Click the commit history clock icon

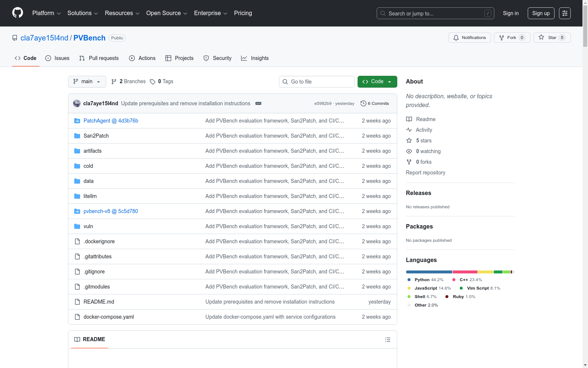point(363,103)
